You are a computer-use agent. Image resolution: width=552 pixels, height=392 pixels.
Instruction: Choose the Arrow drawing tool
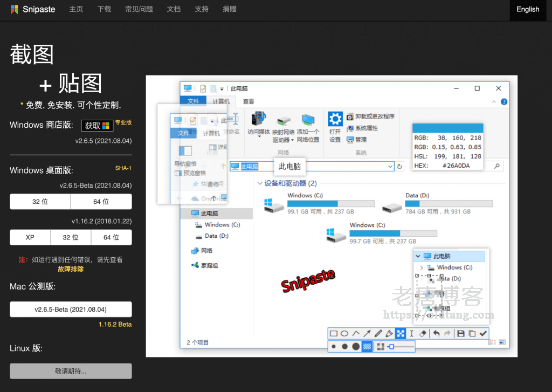tap(367, 334)
